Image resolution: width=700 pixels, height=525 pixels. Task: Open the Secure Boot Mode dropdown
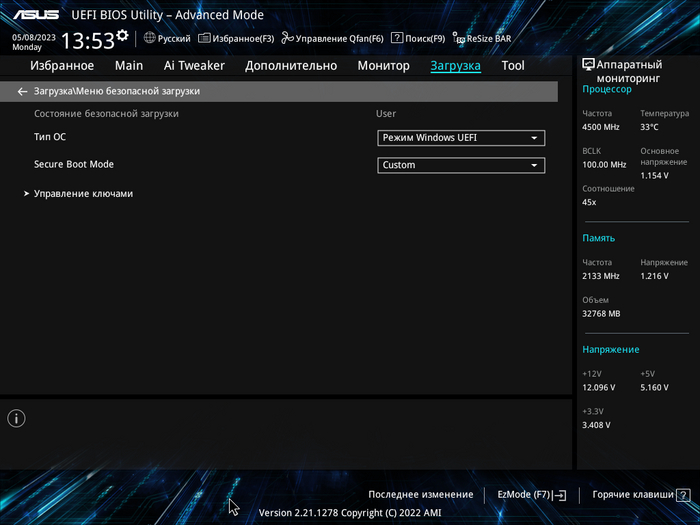click(461, 165)
